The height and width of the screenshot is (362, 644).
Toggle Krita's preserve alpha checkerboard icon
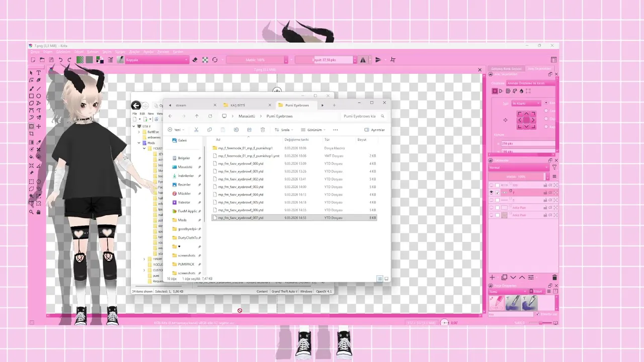coord(205,60)
